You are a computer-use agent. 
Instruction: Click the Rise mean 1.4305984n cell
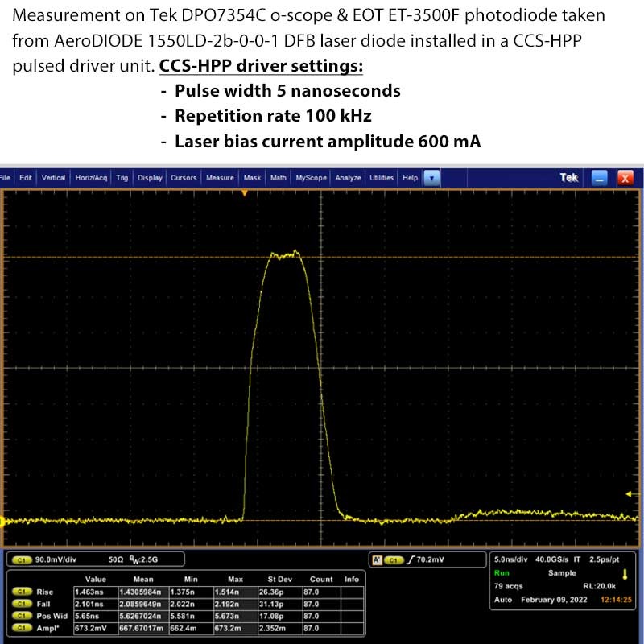143,592
